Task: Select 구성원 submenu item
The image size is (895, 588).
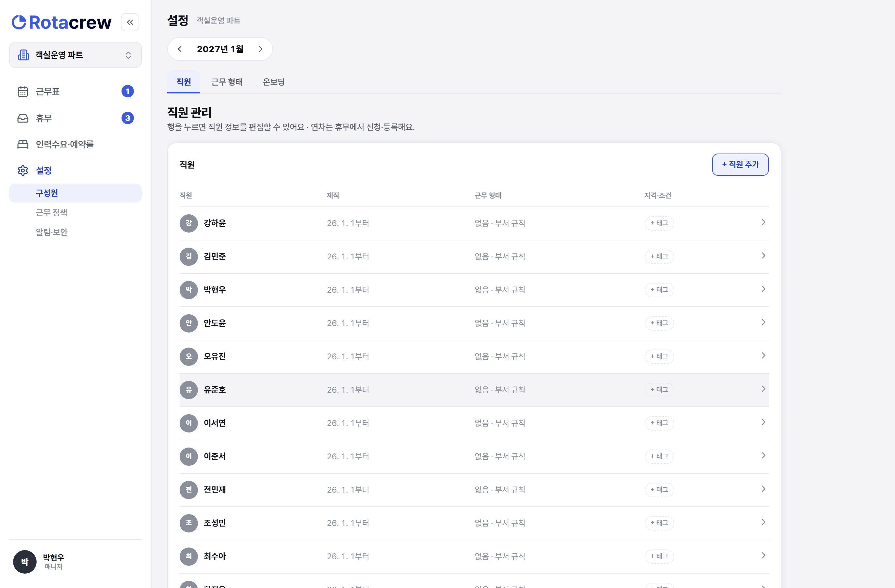Action: click(75, 193)
